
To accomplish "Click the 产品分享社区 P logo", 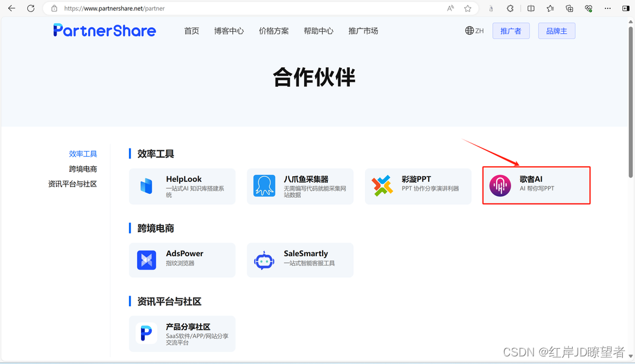I will pyautogui.click(x=146, y=334).
